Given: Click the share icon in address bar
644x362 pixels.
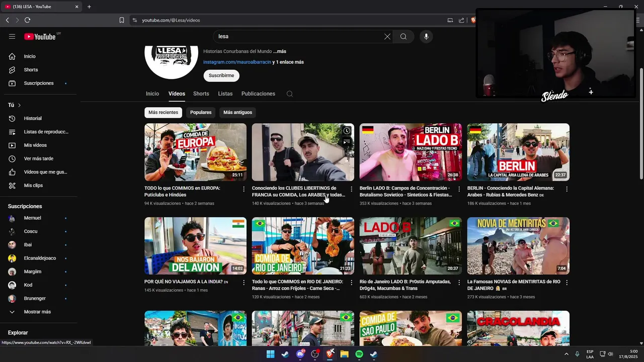Looking at the screenshot, I should tap(461, 20).
